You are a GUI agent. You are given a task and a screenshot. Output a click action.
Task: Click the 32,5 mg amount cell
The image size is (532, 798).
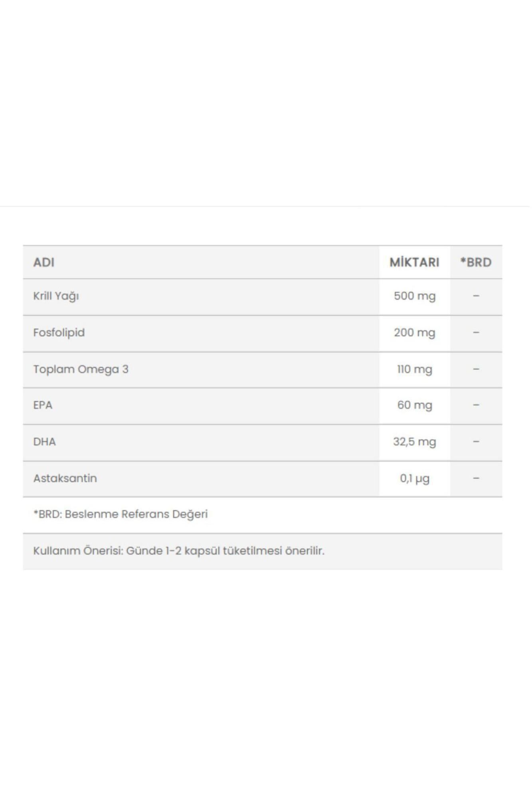(414, 442)
